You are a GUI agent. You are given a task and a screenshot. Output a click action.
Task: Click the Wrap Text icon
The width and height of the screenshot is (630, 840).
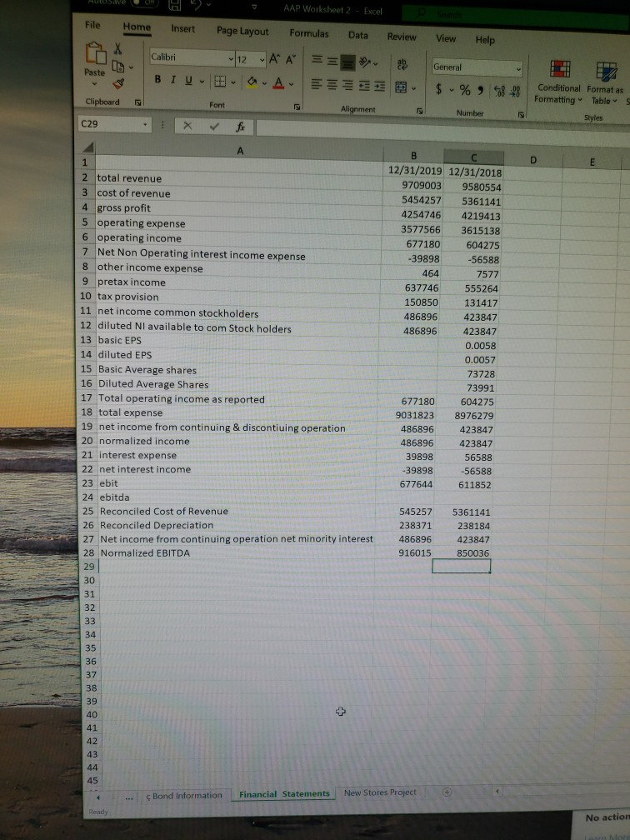pyautogui.click(x=402, y=64)
